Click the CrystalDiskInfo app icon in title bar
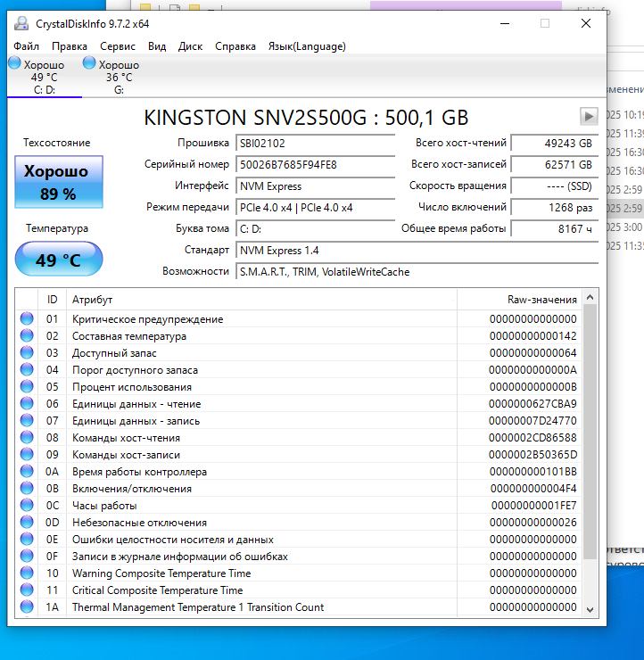The image size is (644, 660). tap(21, 24)
